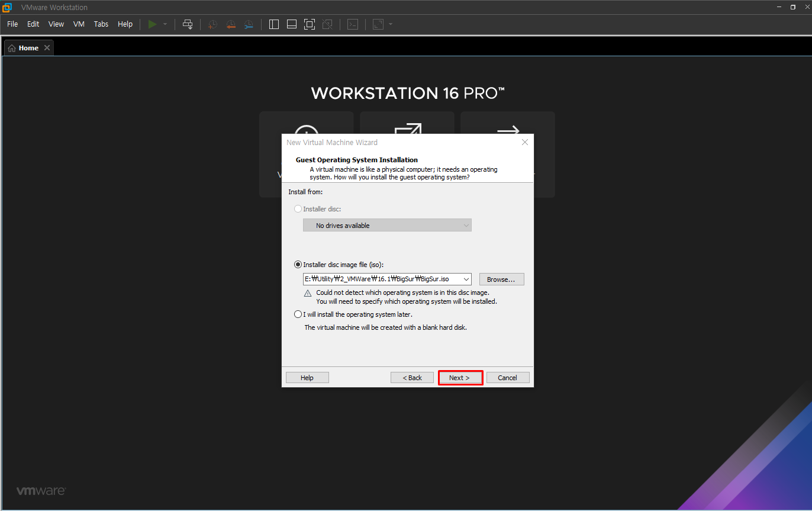The image size is (812, 511).
Task: Click the warning triangle icon
Action: pos(308,293)
